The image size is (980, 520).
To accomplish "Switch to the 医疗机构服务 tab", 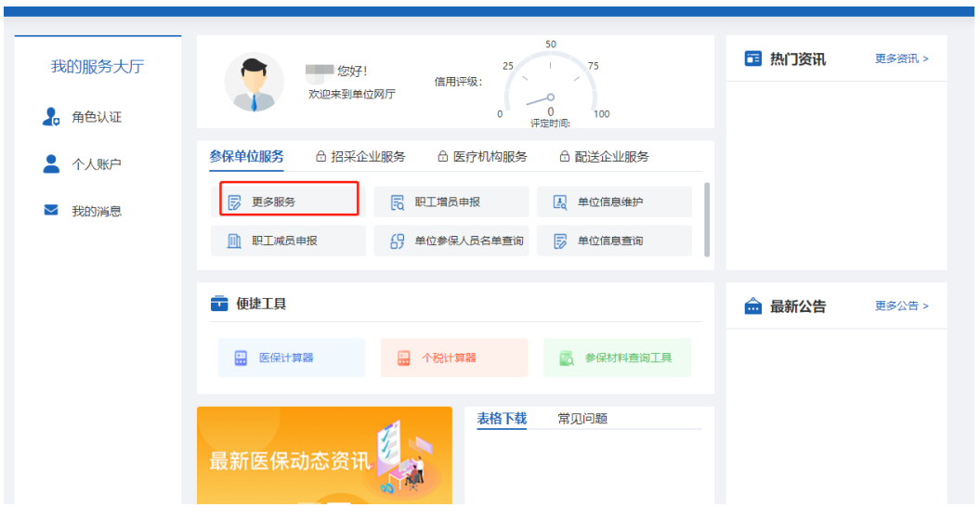I will point(482,157).
